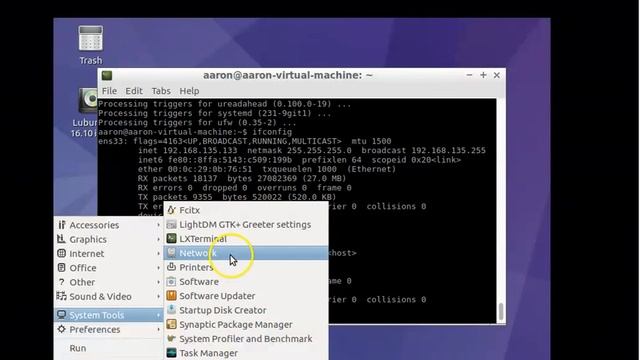Screen dimensions: 640x360
Task: Click the Office category icon
Action: click(x=62, y=268)
